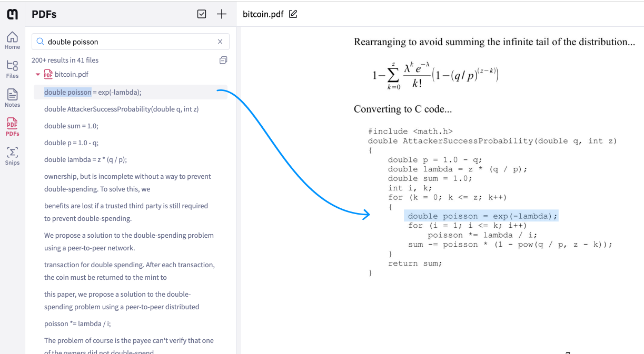644x354 pixels.
Task: Collapse the bitcoin.pdf results tree
Action: pos(38,75)
